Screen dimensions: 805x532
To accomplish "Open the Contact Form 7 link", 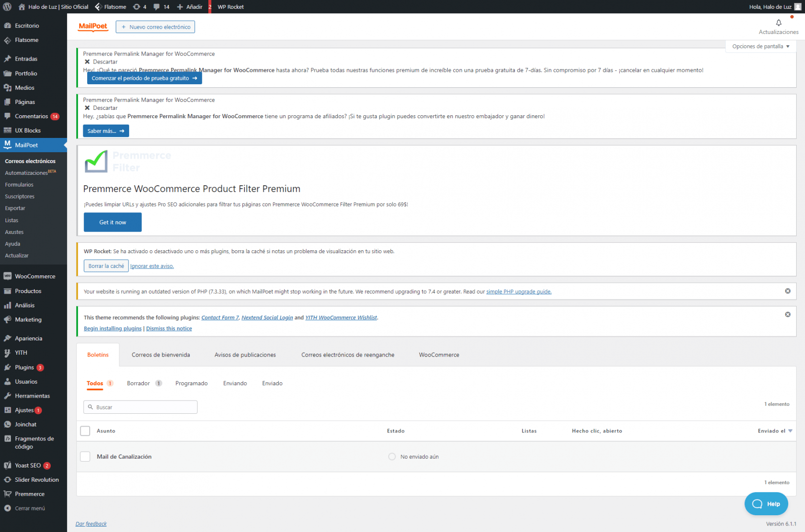I will pos(220,318).
